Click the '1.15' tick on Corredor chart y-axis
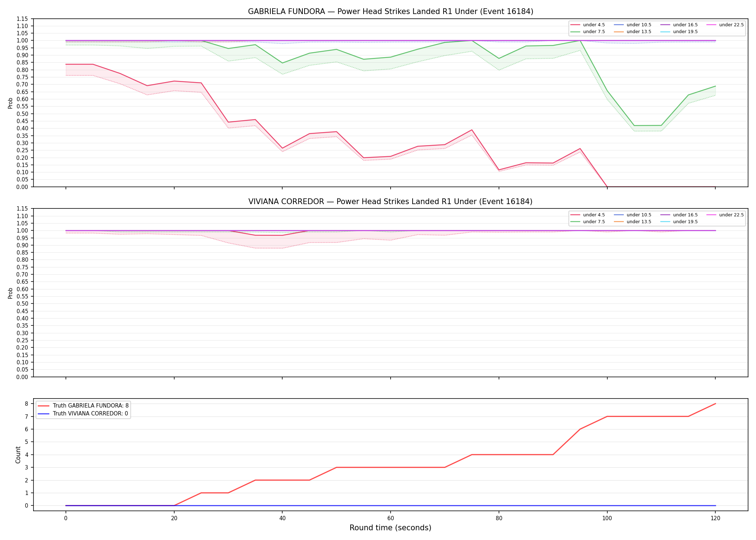This screenshot has width=756, height=540. [x=22, y=209]
